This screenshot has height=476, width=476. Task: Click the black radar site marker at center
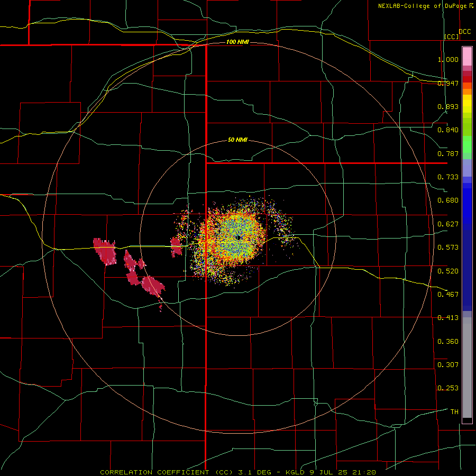[239, 237]
